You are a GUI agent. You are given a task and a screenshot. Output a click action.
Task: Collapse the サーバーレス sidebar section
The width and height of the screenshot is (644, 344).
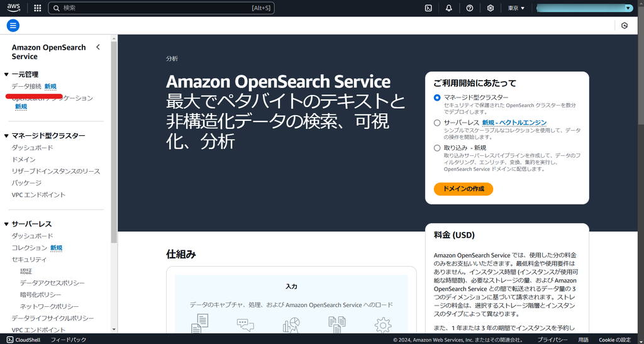coord(6,224)
